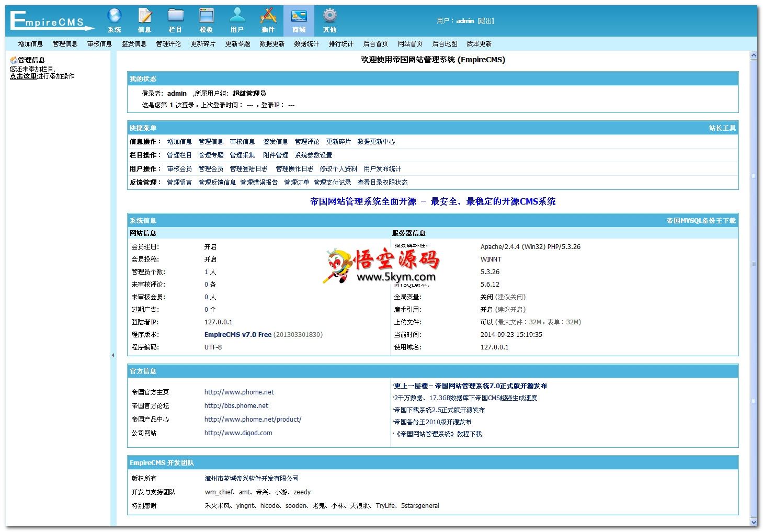Open the http://bbs.phome.net link
The height and width of the screenshot is (532, 763).
[236, 406]
